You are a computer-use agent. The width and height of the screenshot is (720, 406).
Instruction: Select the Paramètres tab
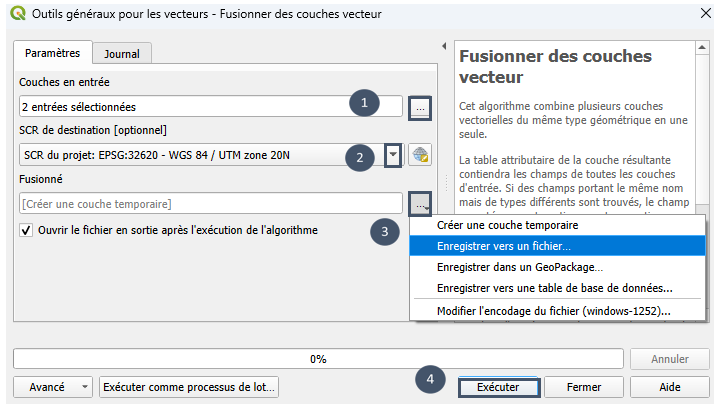pyautogui.click(x=52, y=53)
